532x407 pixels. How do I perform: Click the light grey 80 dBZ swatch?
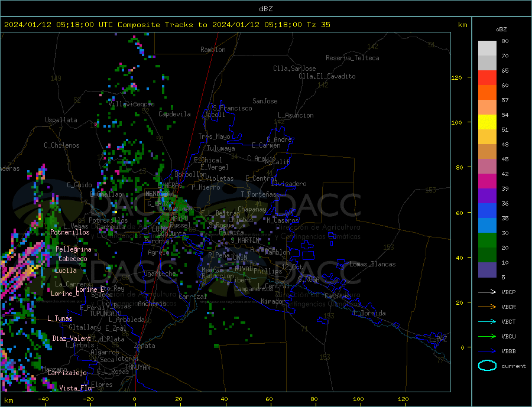[487, 48]
